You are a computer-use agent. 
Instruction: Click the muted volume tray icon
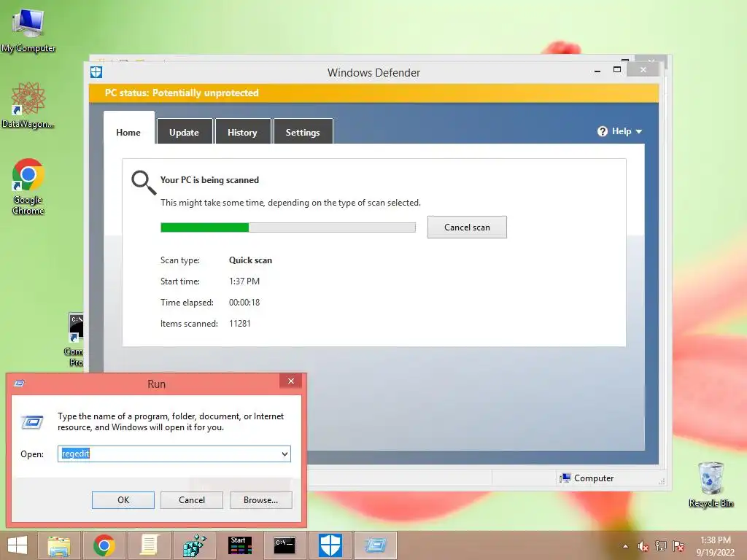pos(643,546)
